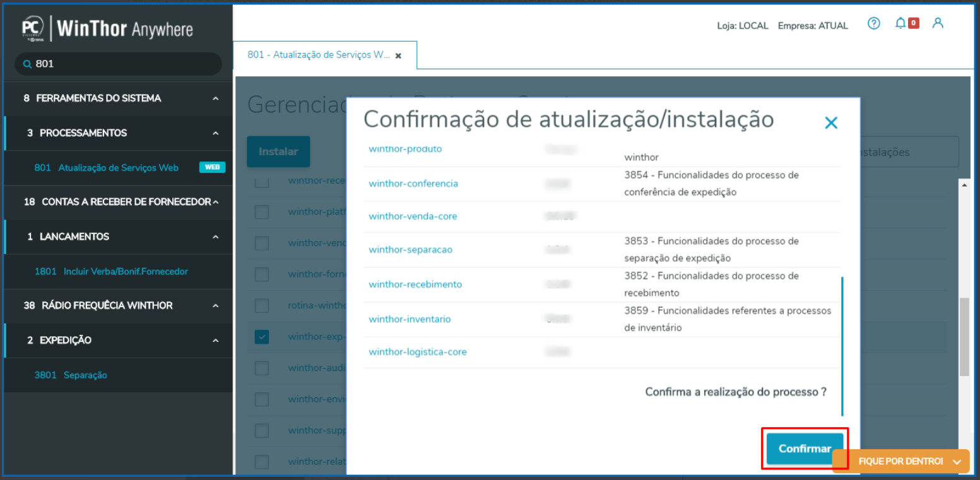Open the help question mark icon

tap(873, 24)
